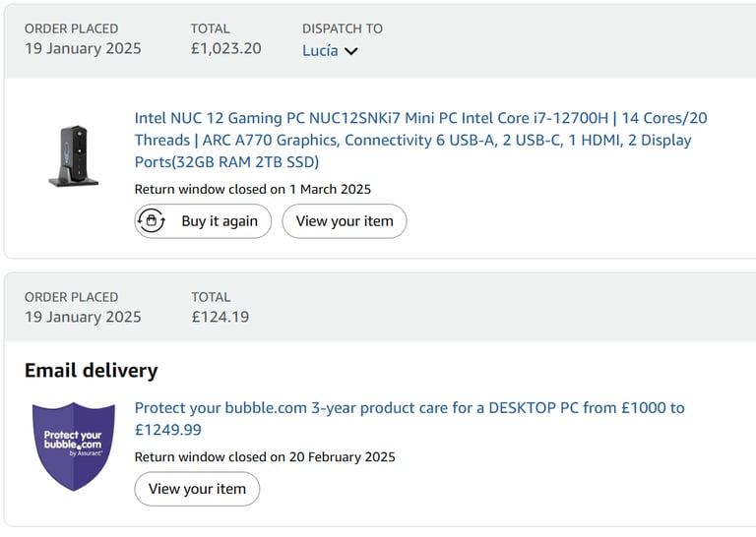
Task: Expand the chevron beside Lucía
Action: (x=351, y=51)
